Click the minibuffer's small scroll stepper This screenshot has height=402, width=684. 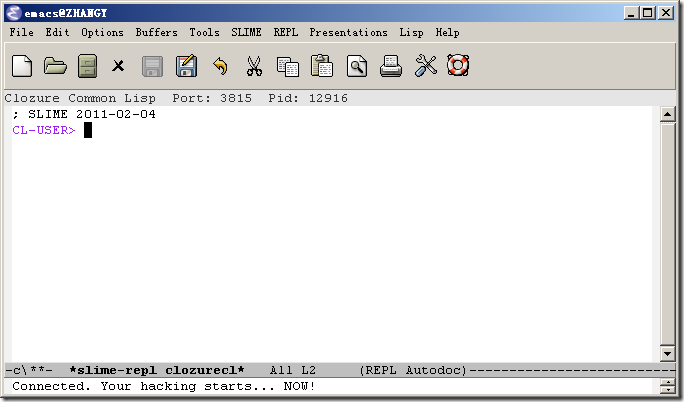[x=667, y=386]
